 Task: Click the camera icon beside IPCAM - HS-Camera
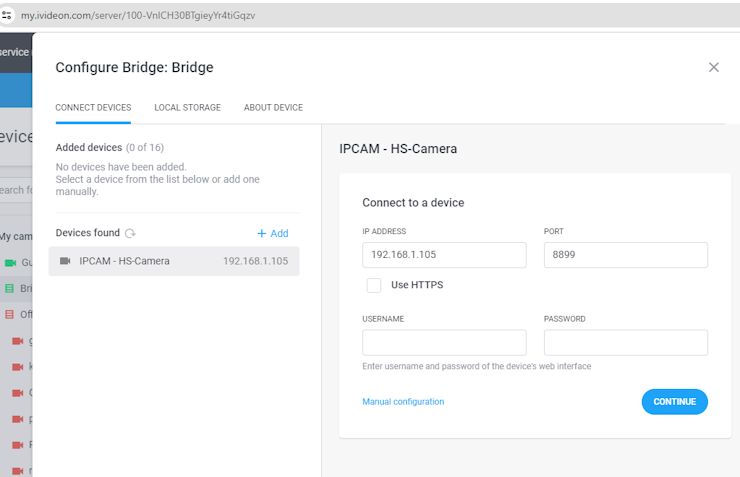tap(65, 261)
